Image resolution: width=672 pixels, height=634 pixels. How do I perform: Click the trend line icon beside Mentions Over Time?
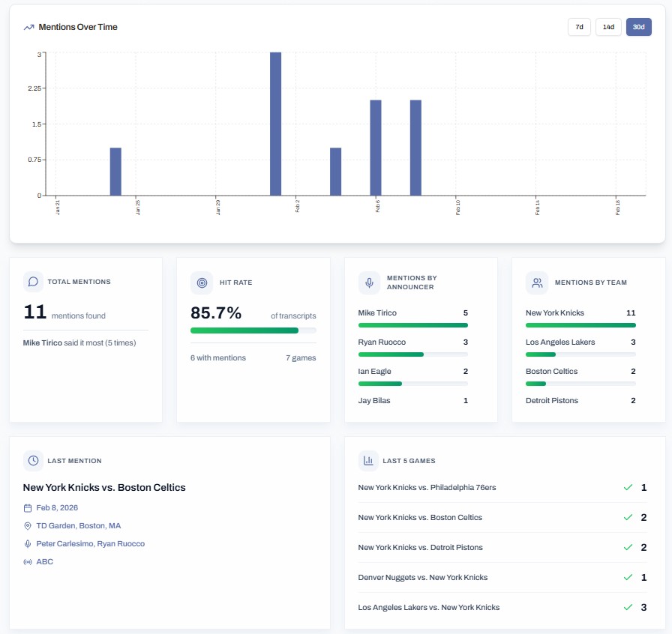(x=28, y=28)
